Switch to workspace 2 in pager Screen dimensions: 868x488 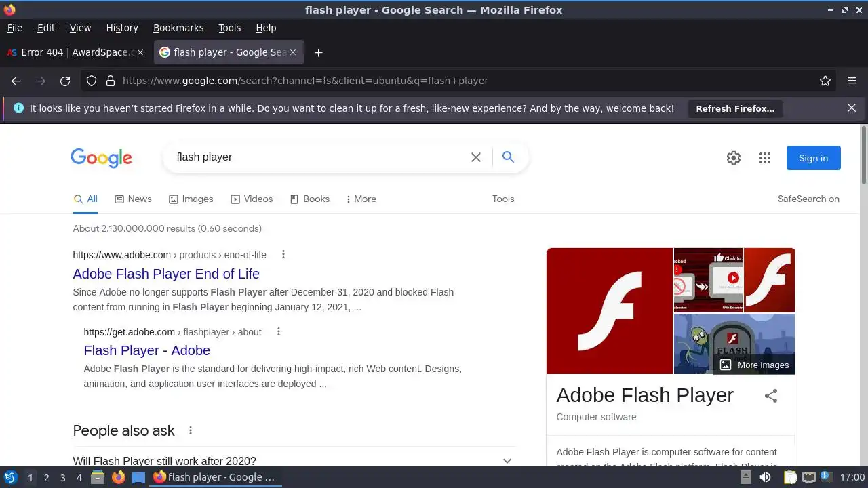coord(46,477)
